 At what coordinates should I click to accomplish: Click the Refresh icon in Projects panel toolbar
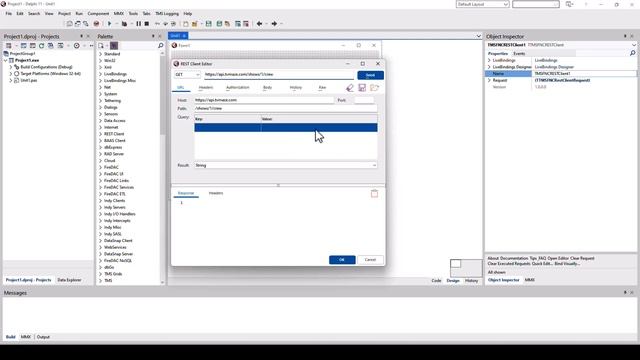[41, 46]
